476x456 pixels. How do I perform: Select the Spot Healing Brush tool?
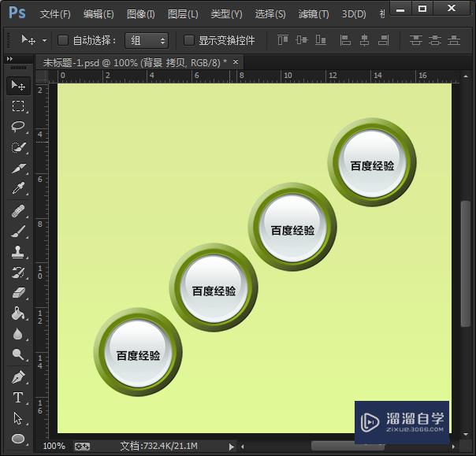pyautogui.click(x=18, y=211)
